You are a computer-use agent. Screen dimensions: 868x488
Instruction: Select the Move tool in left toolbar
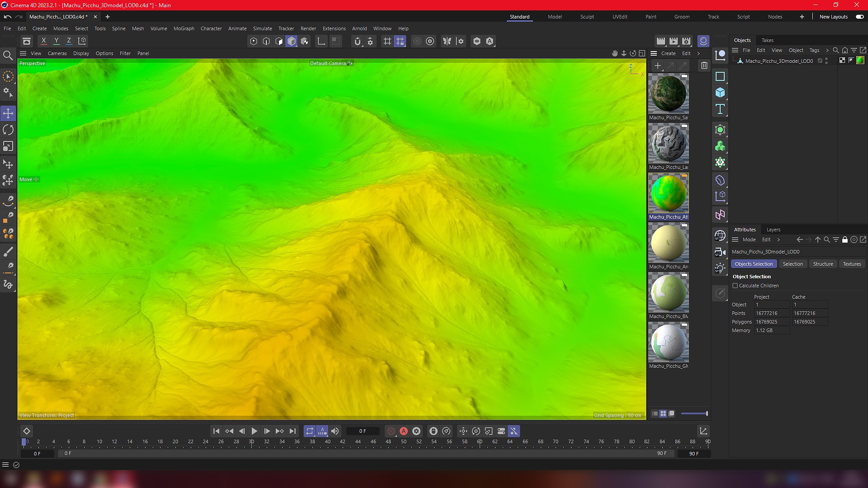(8, 113)
